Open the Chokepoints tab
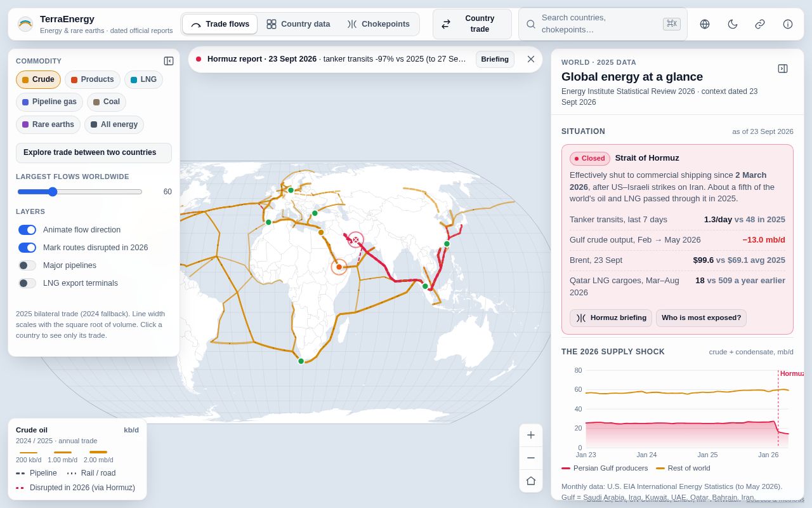The height and width of the screenshot is (508, 812). tap(379, 24)
